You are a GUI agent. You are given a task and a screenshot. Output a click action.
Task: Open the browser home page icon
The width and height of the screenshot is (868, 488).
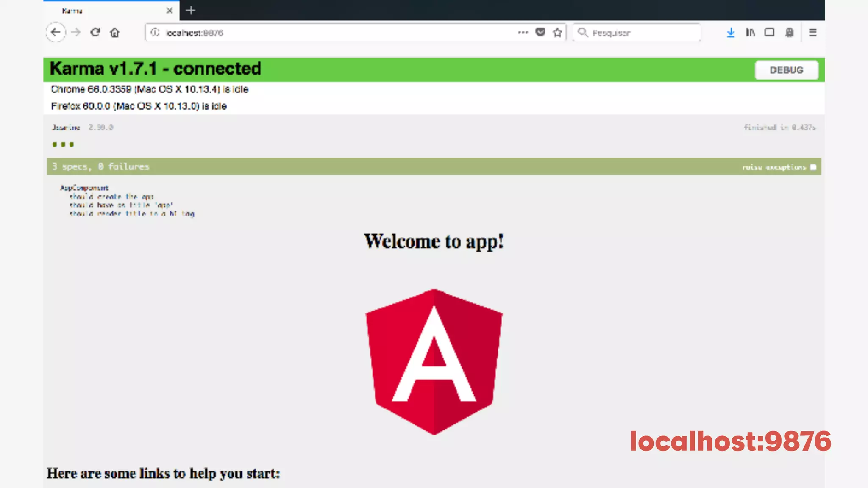(114, 33)
